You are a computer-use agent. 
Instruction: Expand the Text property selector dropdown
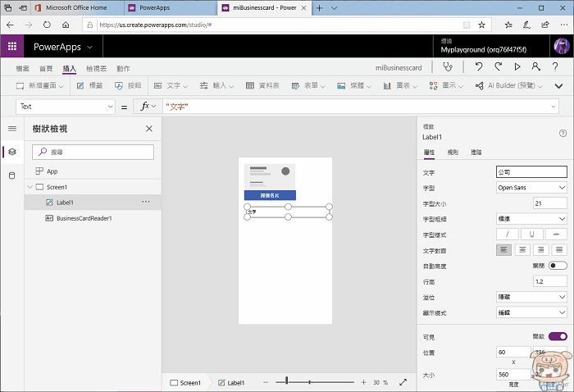tap(111, 107)
